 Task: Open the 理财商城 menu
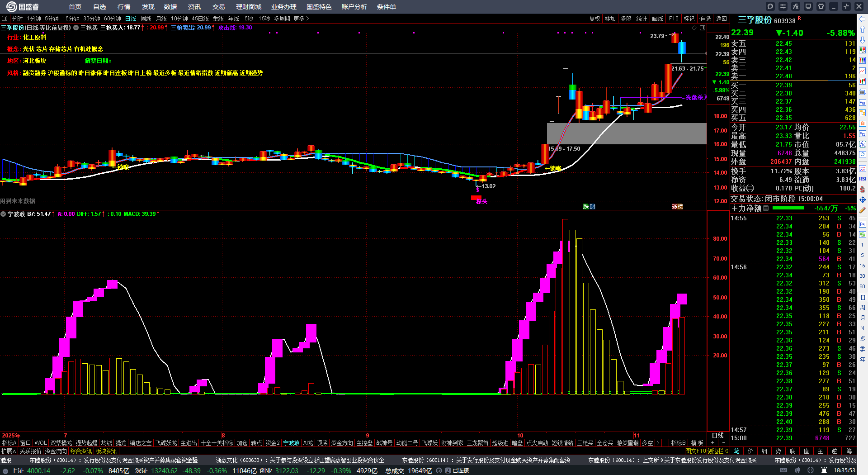click(x=249, y=7)
